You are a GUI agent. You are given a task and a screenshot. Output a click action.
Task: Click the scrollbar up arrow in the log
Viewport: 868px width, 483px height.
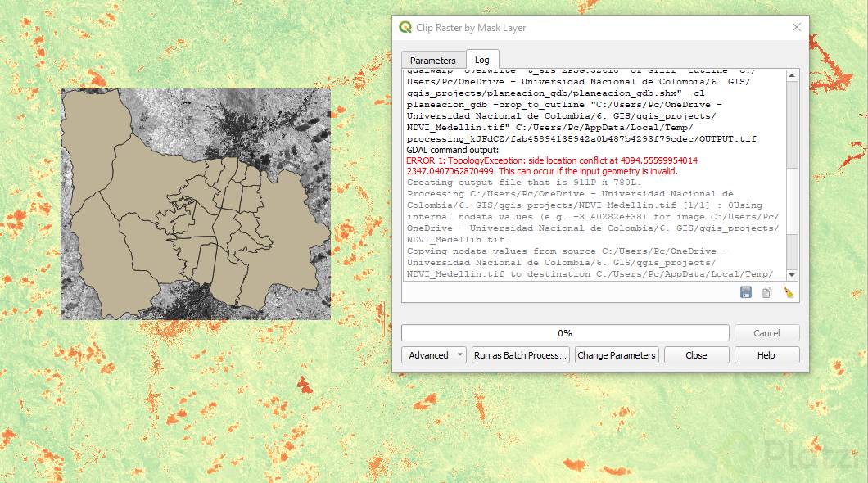792,74
